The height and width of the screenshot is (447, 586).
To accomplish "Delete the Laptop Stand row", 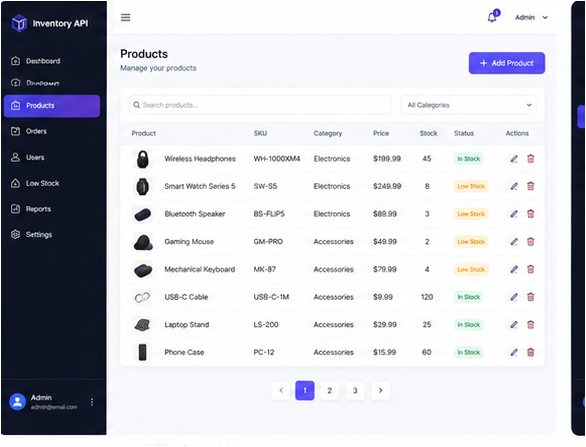I will (x=530, y=324).
